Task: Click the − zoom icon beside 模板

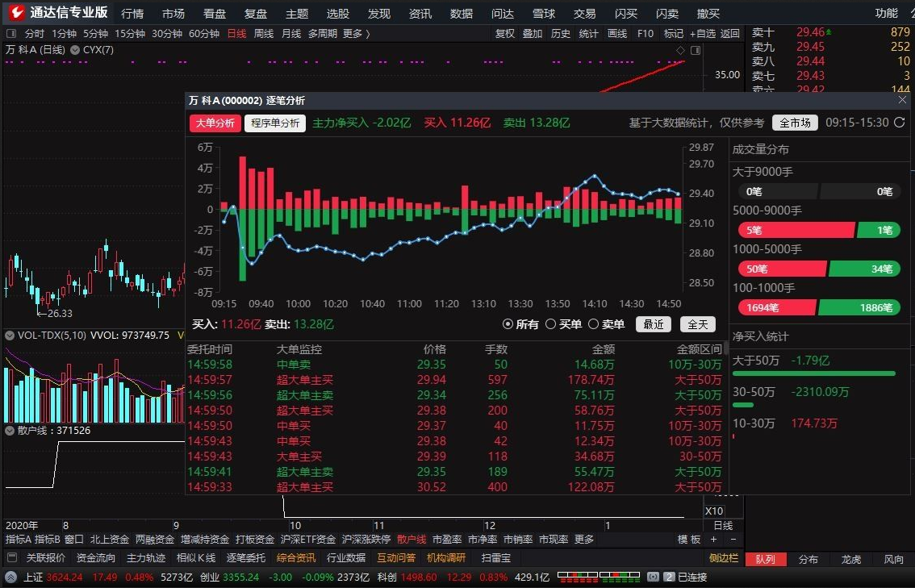Action: [733, 540]
